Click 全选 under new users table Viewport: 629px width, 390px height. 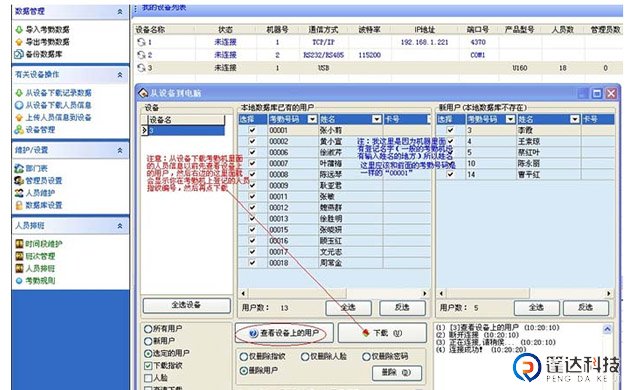click(x=536, y=308)
